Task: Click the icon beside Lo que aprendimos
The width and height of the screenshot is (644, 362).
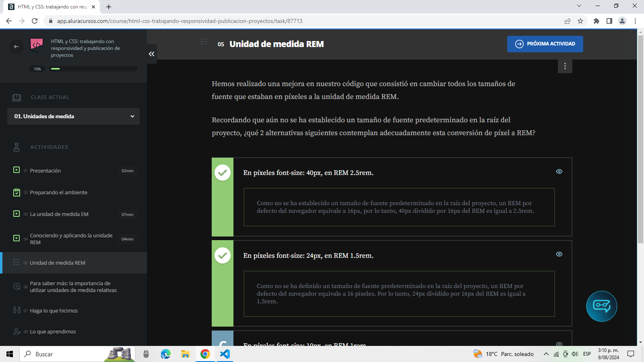Action: coord(17,331)
